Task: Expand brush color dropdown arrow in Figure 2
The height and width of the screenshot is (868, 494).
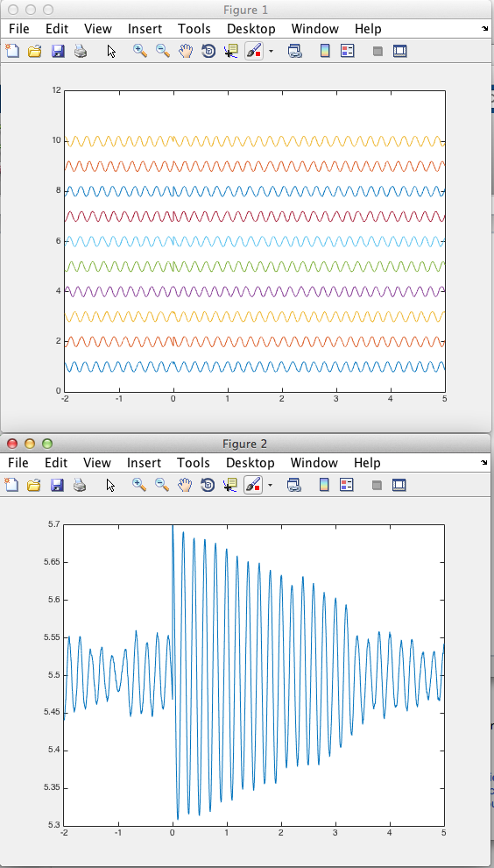Action: point(271,486)
